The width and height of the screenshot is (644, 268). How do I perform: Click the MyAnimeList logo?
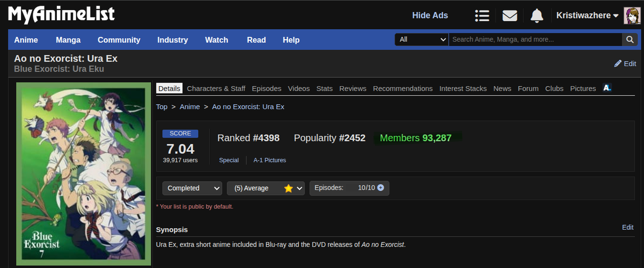point(61,15)
